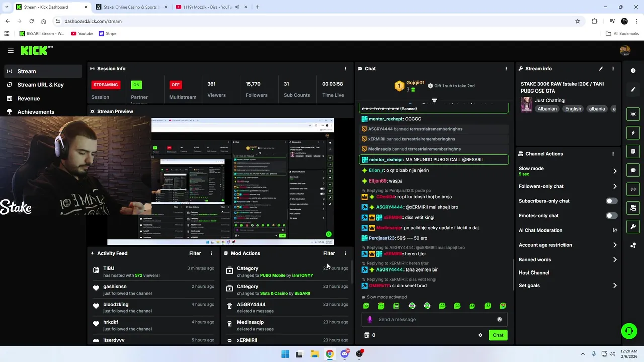The height and width of the screenshot is (362, 644).
Task: Click the broadcast signal icon in right rail
Action: point(633,189)
